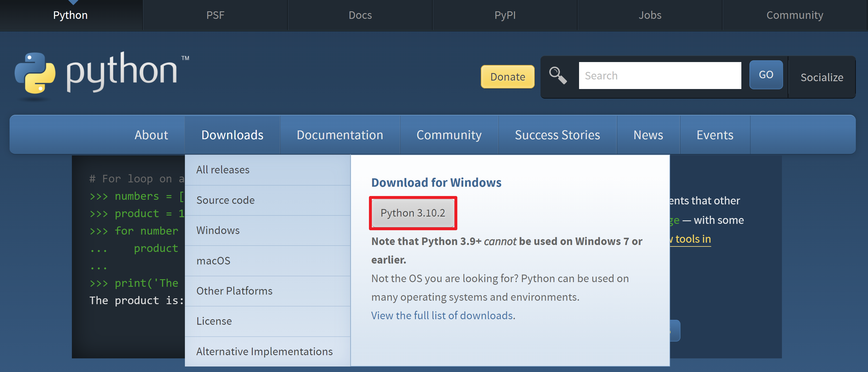Click the yellow Donate button

point(507,77)
